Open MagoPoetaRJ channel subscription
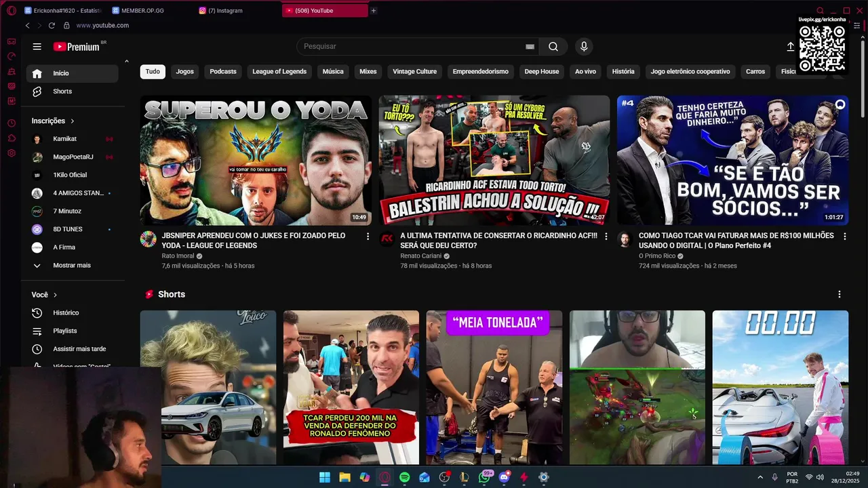868x488 pixels. coord(73,157)
